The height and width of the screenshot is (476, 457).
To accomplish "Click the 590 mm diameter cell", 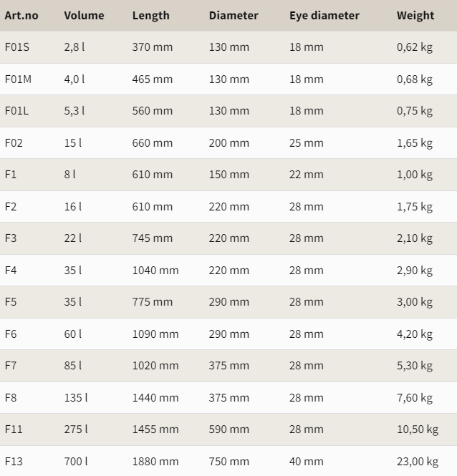I will pos(229,429).
